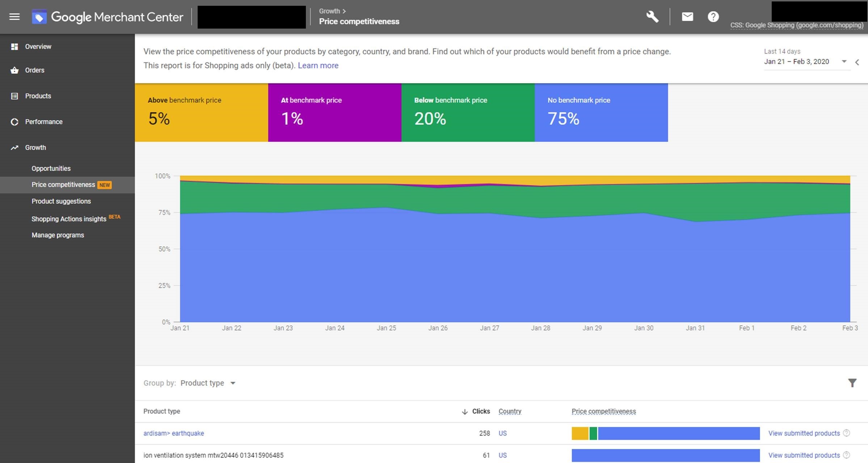Screen dimensions: 868x463
Task: Open the help question mark icon
Action: 713,17
